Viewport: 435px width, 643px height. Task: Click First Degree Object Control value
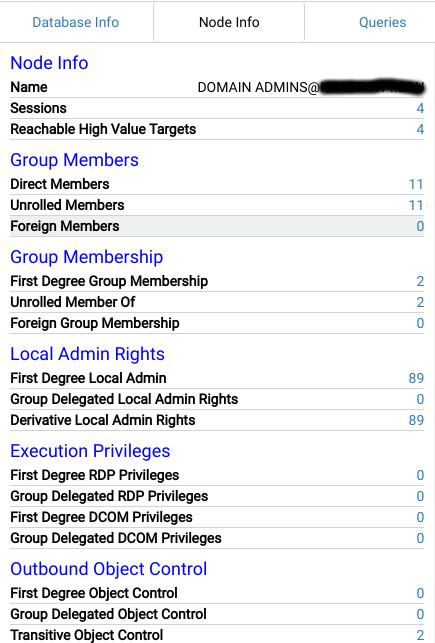click(x=420, y=593)
